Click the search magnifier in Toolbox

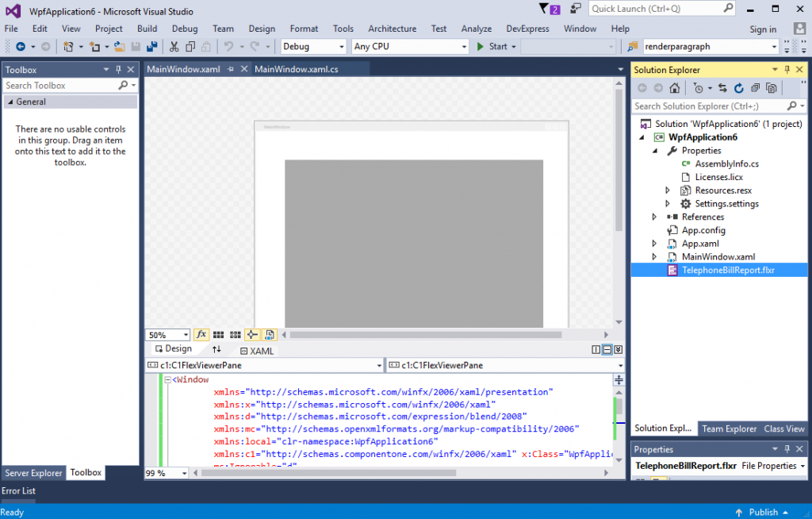click(x=123, y=85)
